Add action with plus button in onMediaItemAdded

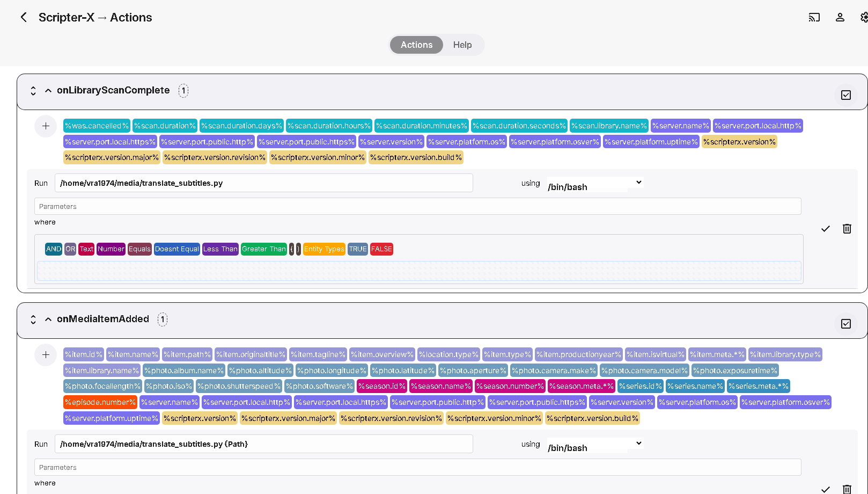click(x=46, y=355)
